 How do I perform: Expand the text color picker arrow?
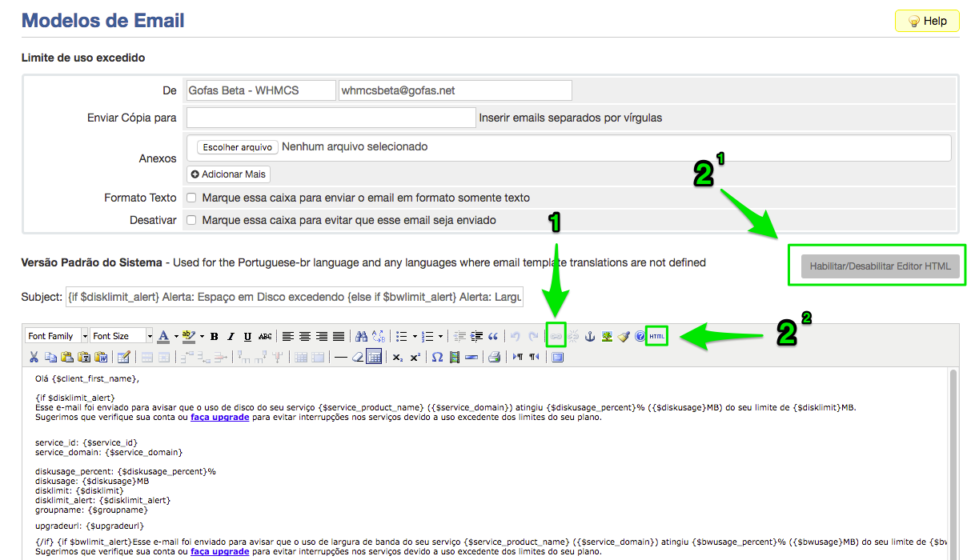coord(176,337)
